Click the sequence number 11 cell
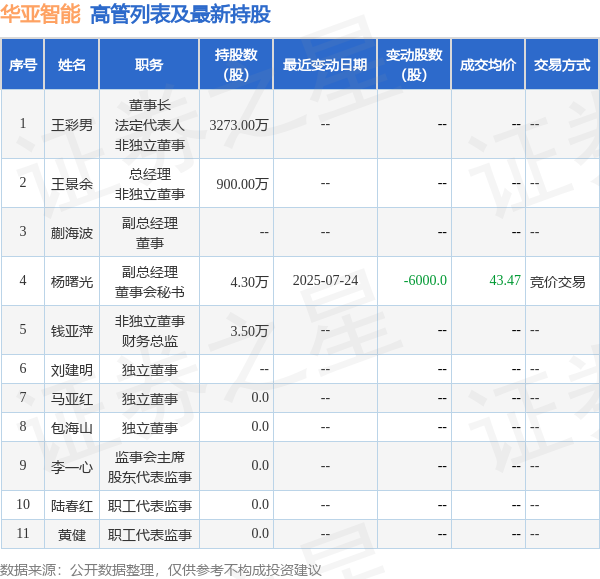This screenshot has height=579, width=600. (23, 533)
